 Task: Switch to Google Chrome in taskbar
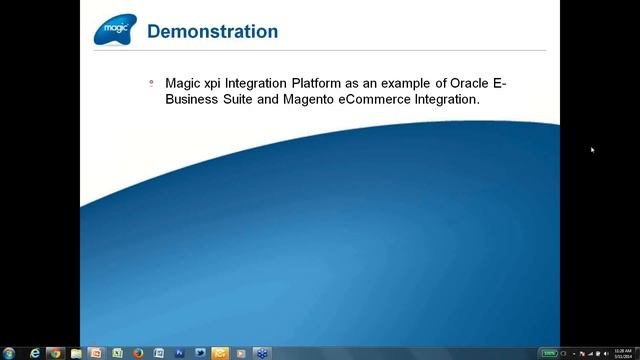pos(56,353)
